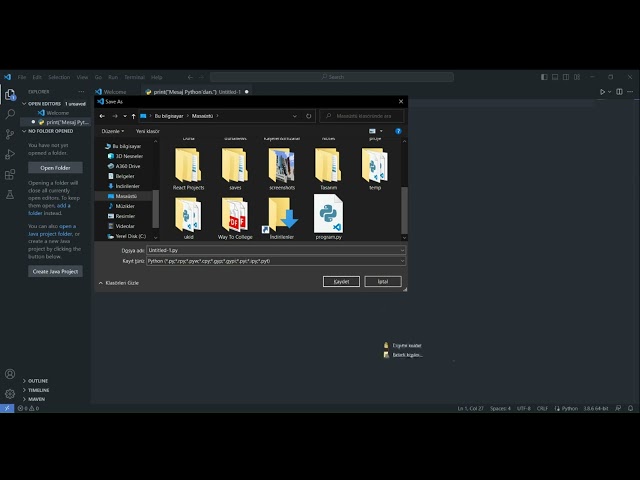This screenshot has width=640, height=480.
Task: Switch to the Untitled-1 editor tab
Action: pos(197,92)
